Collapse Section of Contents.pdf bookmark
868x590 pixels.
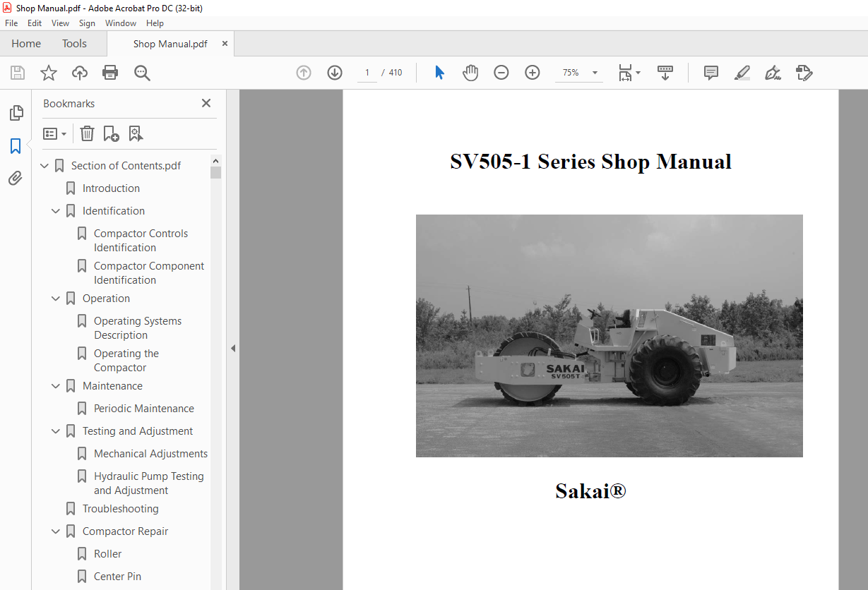click(44, 166)
